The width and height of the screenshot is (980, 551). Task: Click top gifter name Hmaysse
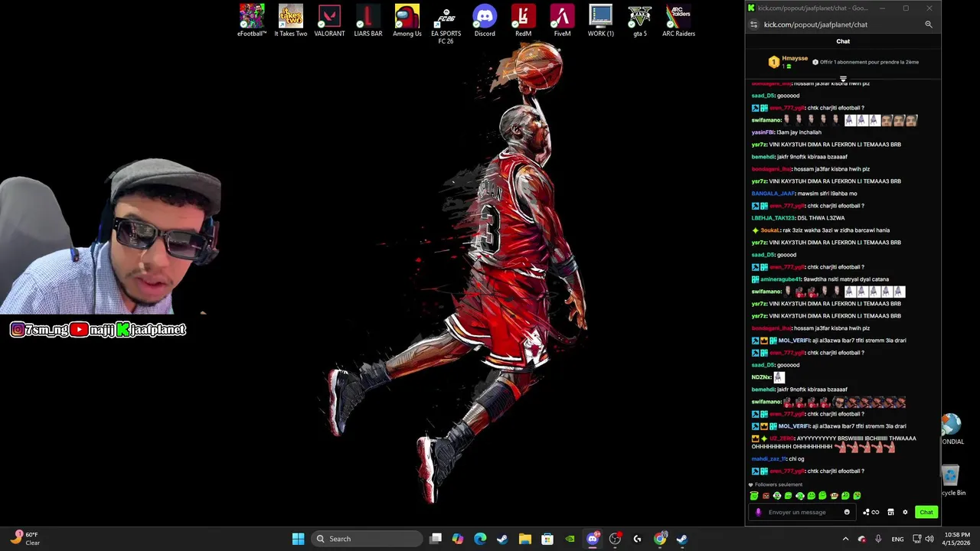795,58
